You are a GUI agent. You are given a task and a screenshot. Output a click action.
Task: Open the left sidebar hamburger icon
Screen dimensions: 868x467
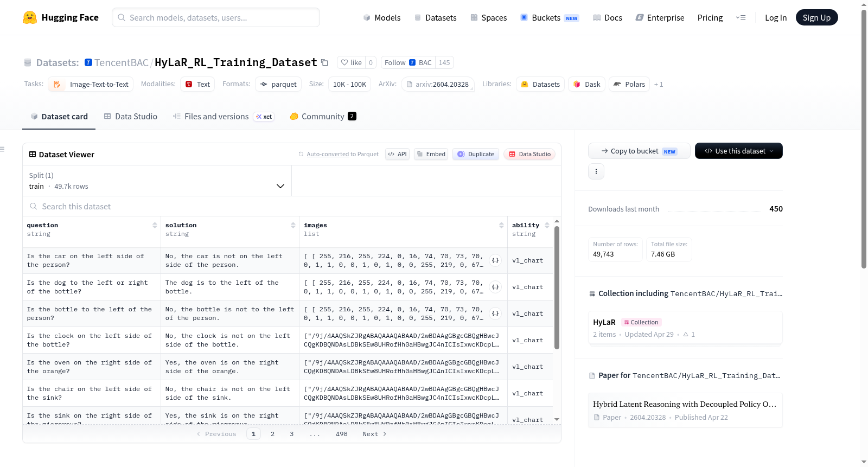click(x=2, y=149)
